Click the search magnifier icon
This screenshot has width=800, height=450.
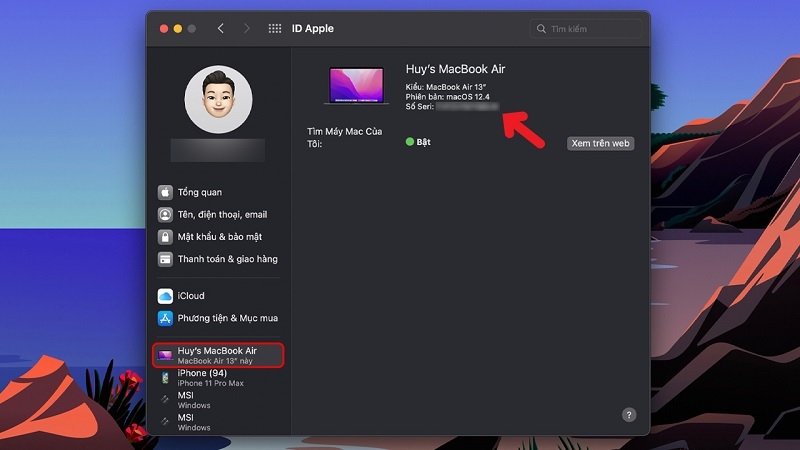pos(541,29)
